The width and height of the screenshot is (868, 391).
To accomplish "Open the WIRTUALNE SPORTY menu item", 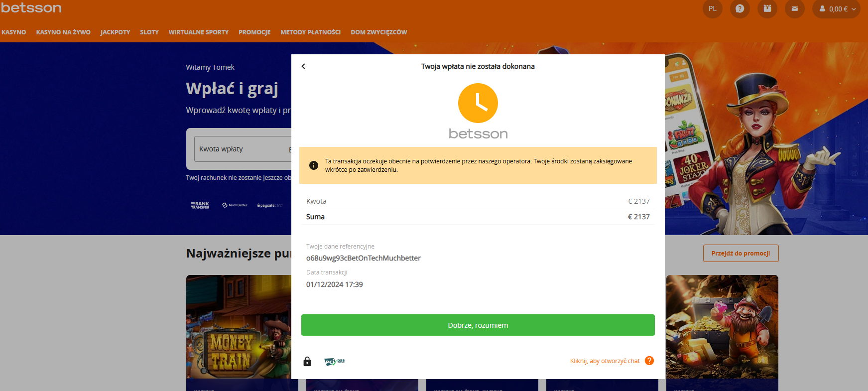I will click(x=199, y=32).
